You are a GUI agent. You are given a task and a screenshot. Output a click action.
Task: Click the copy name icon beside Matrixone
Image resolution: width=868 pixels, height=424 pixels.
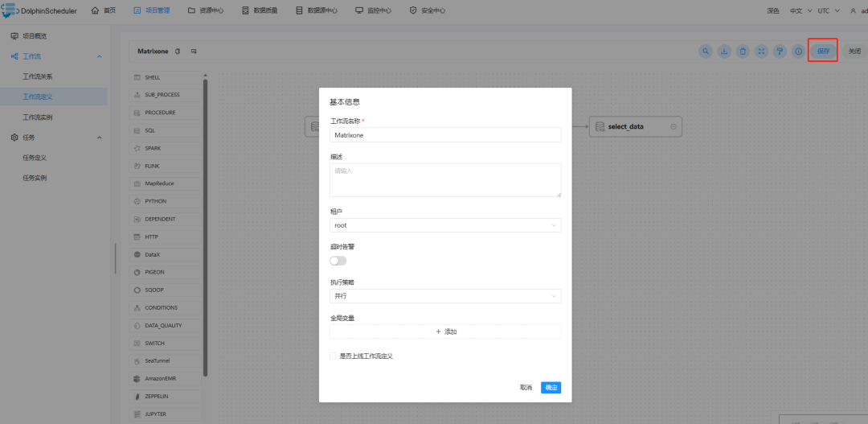pos(178,51)
